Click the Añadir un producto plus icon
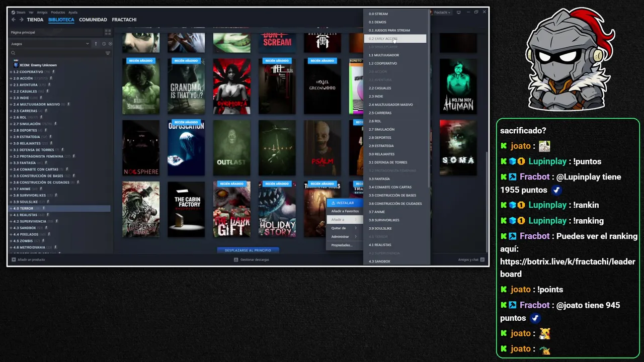The image size is (644, 362). [14, 259]
